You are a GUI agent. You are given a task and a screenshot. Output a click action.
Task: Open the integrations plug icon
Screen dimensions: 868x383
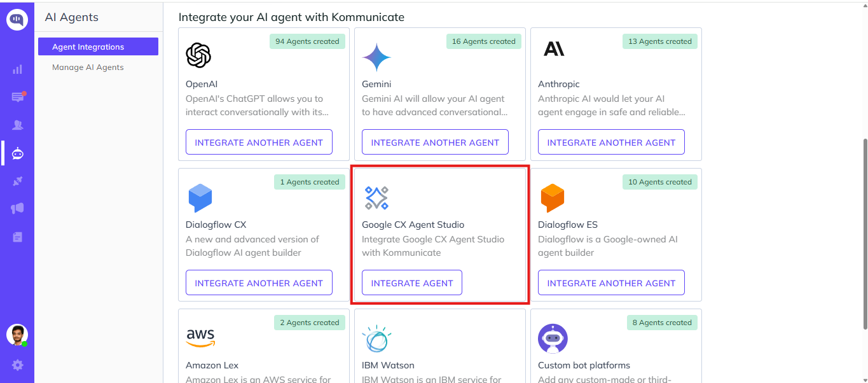(x=18, y=181)
